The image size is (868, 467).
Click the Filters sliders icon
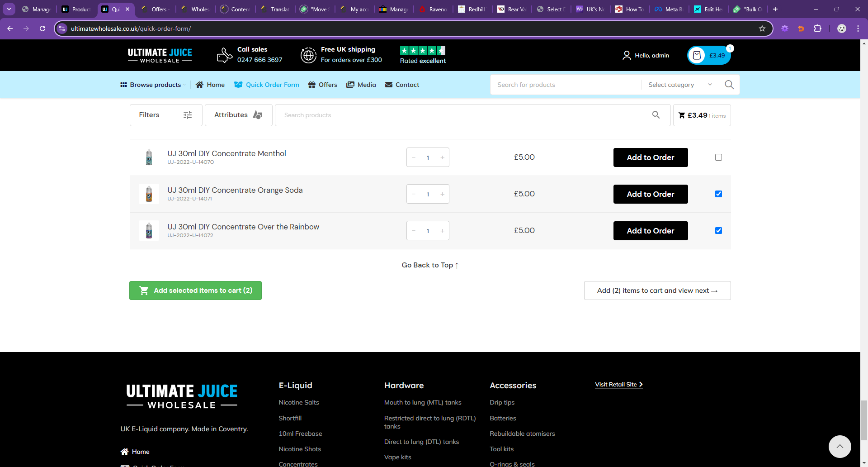tap(188, 115)
